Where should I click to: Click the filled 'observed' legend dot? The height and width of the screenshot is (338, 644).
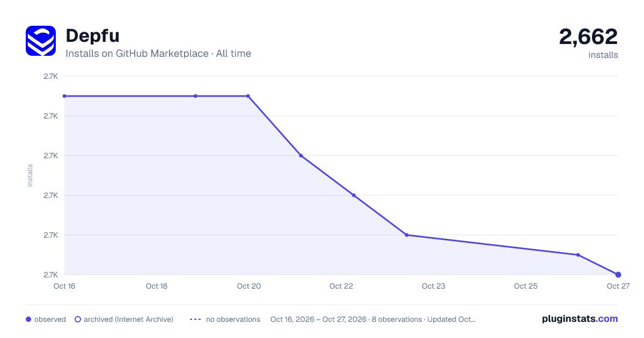pyautogui.click(x=28, y=319)
